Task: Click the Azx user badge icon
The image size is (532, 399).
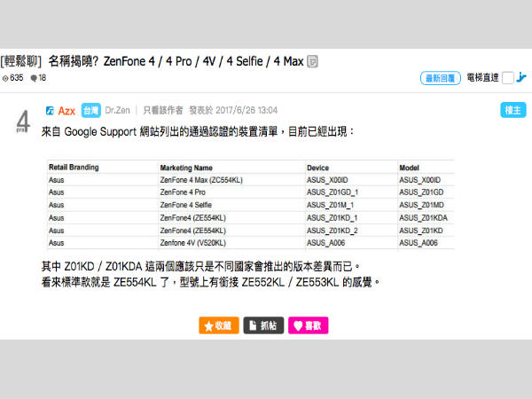Action: tap(50, 111)
